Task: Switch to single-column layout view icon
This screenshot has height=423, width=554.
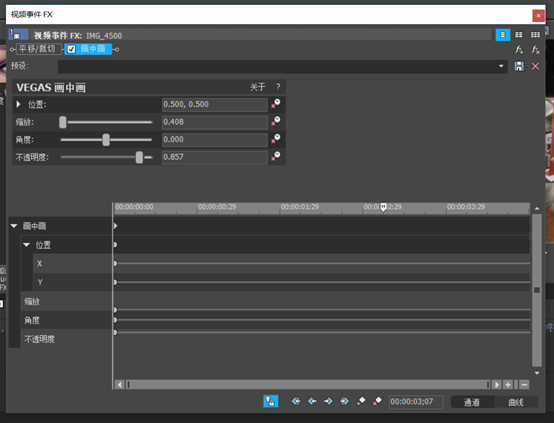Action: (502, 35)
